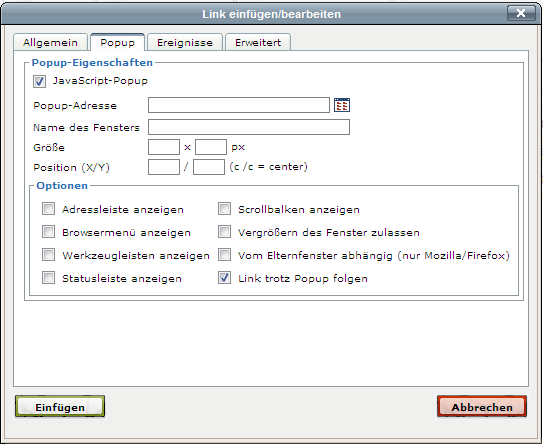
Task: Focus the Popup-Adresse text field
Action: coord(239,105)
